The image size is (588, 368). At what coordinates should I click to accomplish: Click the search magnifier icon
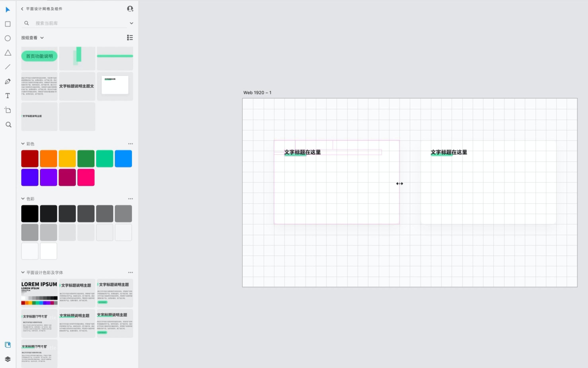pos(26,23)
